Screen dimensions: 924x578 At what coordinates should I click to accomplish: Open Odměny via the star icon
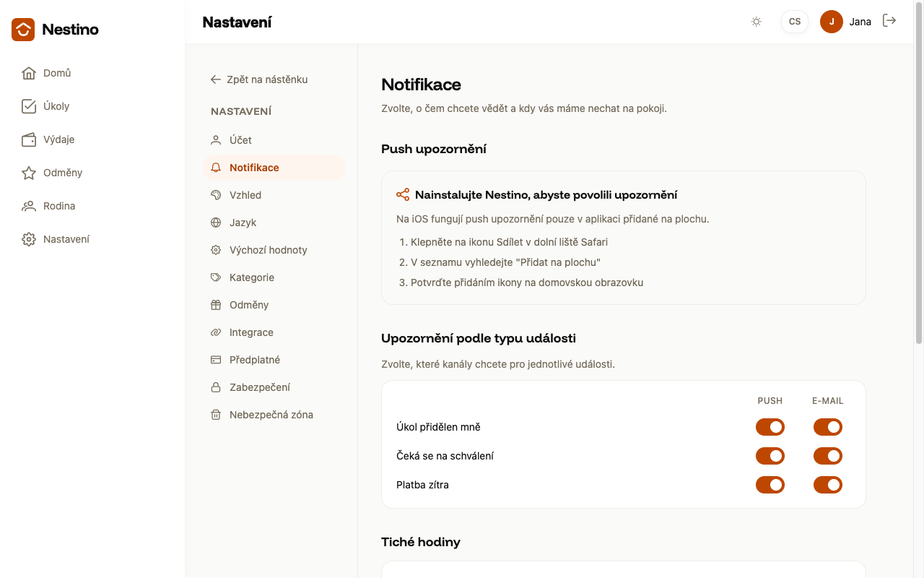(29, 173)
